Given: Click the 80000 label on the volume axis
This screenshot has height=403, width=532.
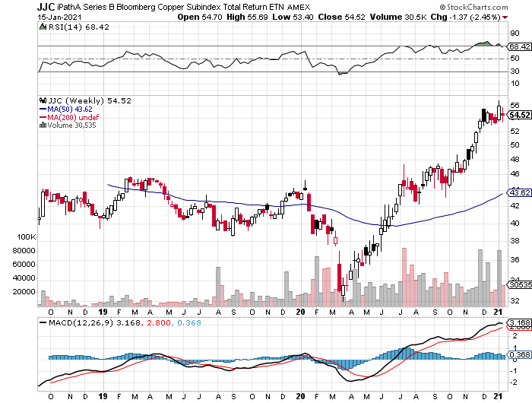Looking at the screenshot, I should pyautogui.click(x=24, y=251).
